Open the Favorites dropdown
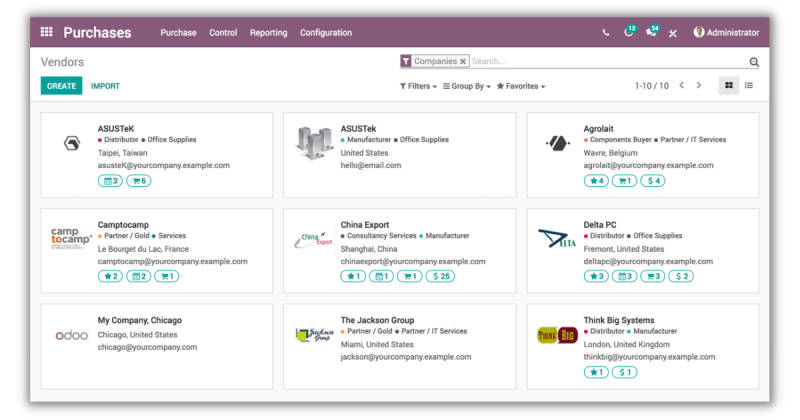The width and height of the screenshot is (800, 420). pos(521,86)
